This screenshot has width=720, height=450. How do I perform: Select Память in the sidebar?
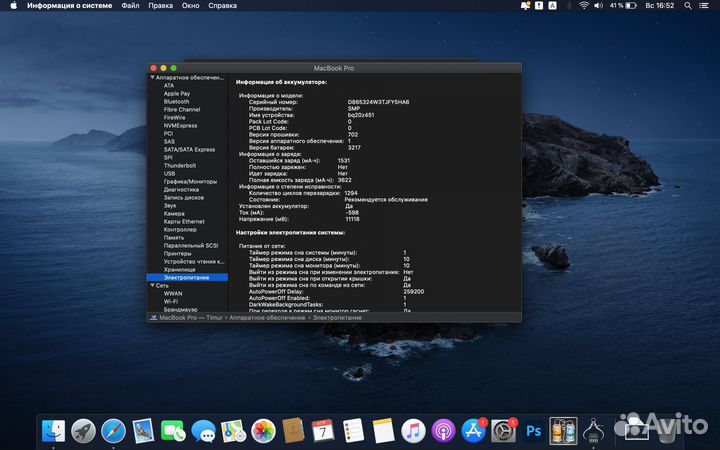tap(174, 237)
